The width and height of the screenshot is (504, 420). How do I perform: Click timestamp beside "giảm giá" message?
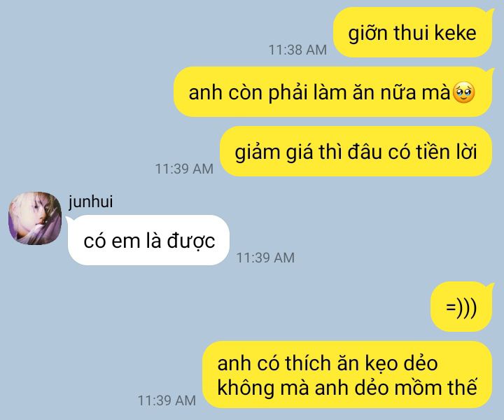tap(184, 169)
